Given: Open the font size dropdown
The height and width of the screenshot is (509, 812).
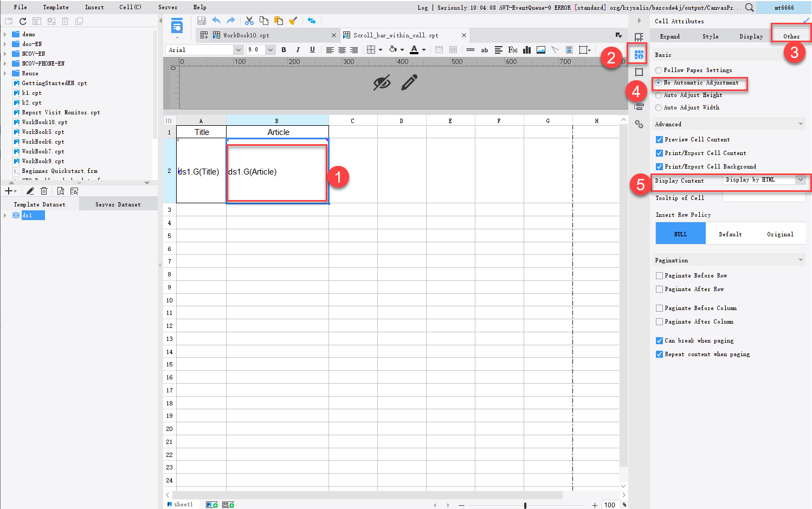Looking at the screenshot, I should click(270, 50).
